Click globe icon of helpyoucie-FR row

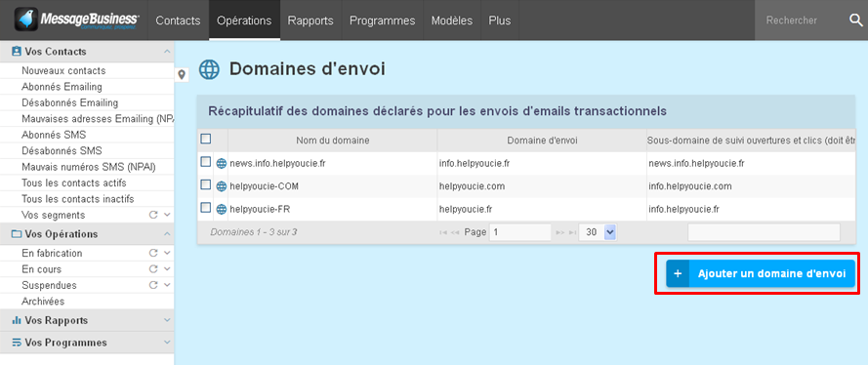(x=222, y=210)
